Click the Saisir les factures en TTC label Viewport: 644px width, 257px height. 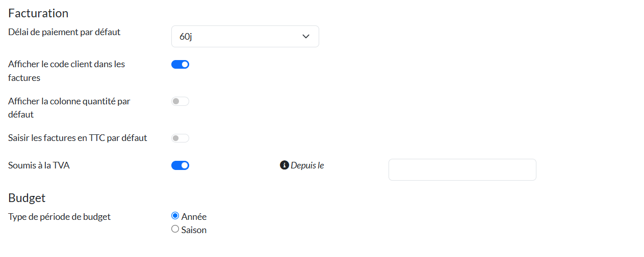pyautogui.click(x=78, y=138)
